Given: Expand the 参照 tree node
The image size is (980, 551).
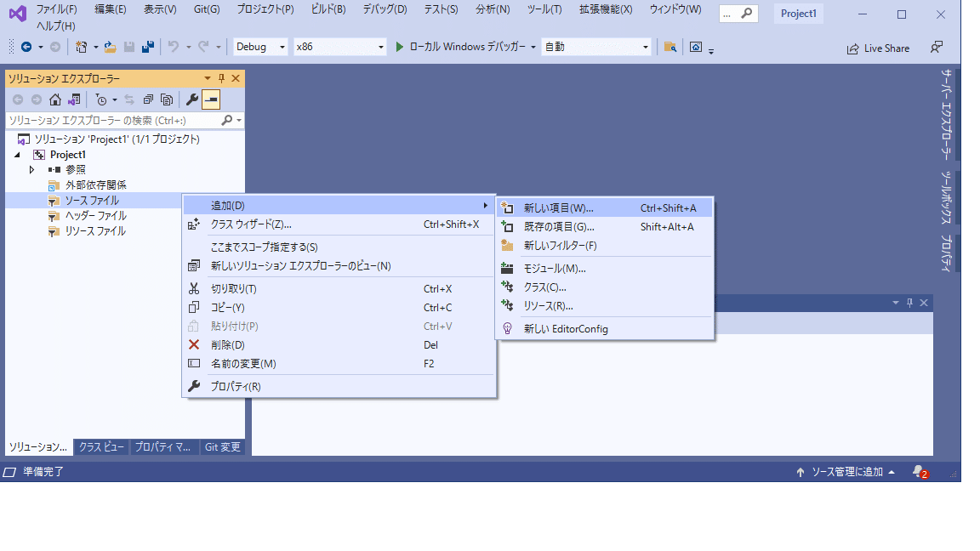Looking at the screenshot, I should (x=31, y=169).
